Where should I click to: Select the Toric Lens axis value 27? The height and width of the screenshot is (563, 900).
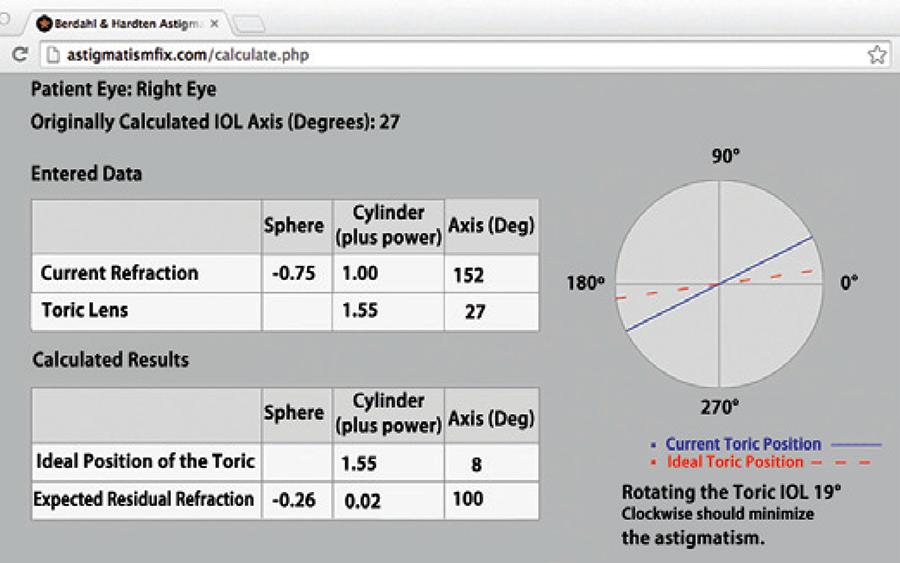(475, 311)
